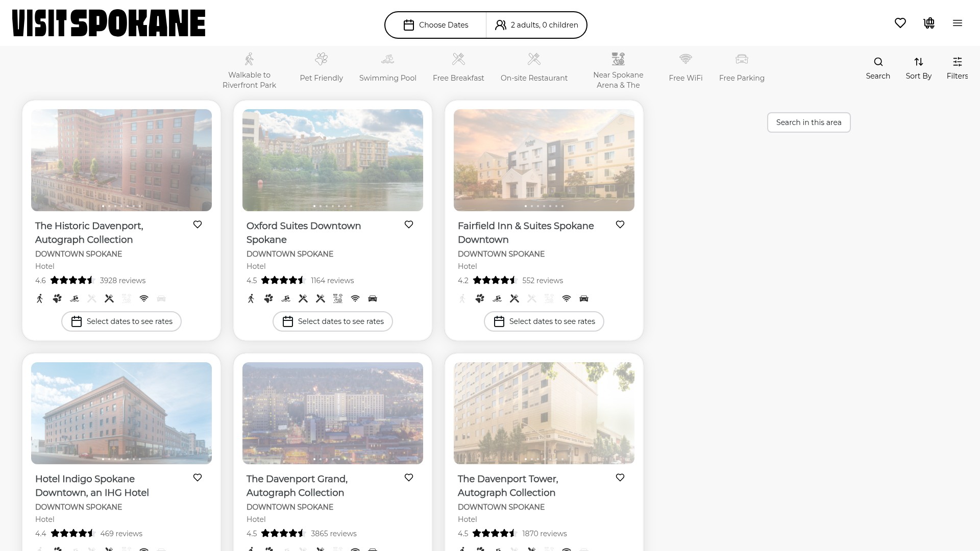The height and width of the screenshot is (551, 980).
Task: Open Hotel Indigo Spokane Downtown title
Action: (x=92, y=486)
